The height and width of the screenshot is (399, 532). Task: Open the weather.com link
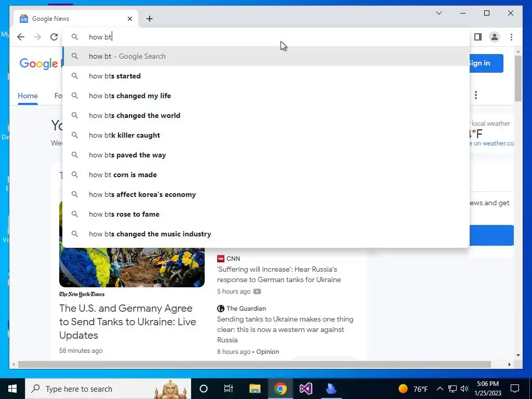click(491, 143)
